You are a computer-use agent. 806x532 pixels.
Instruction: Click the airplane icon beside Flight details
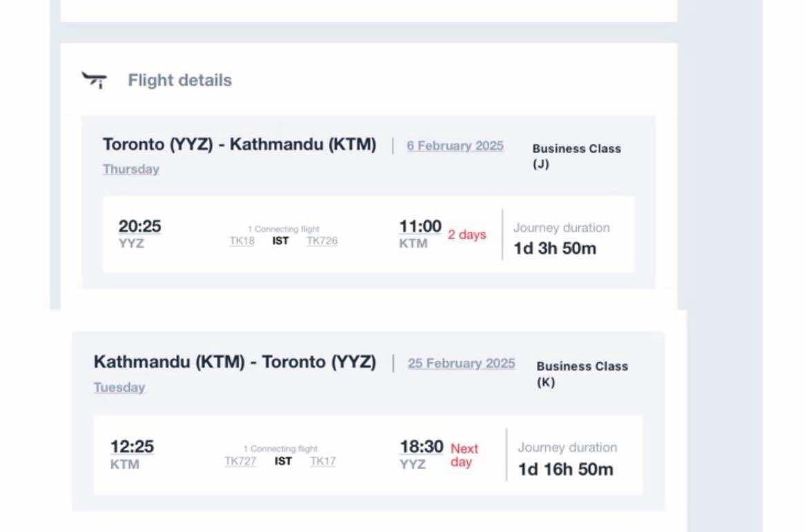pyautogui.click(x=95, y=80)
